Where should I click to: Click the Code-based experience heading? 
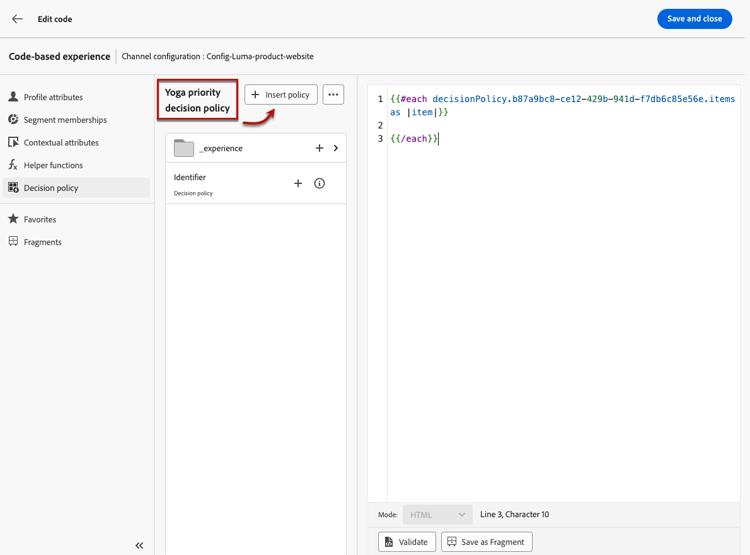(x=59, y=56)
